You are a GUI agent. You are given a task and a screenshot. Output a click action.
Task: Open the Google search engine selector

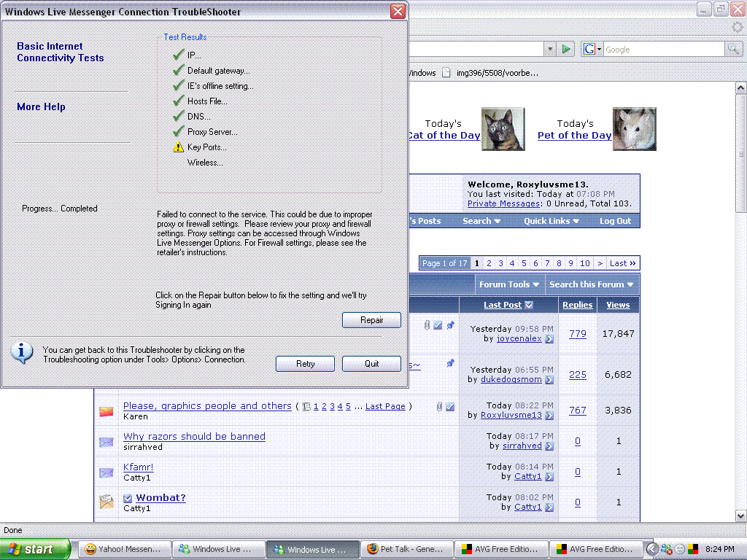point(592,49)
